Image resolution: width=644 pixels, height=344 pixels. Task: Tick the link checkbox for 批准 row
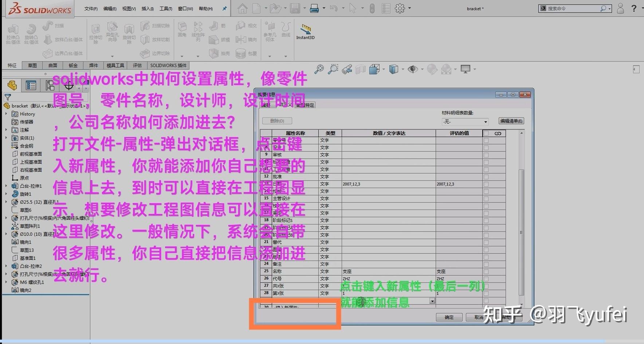486,177
